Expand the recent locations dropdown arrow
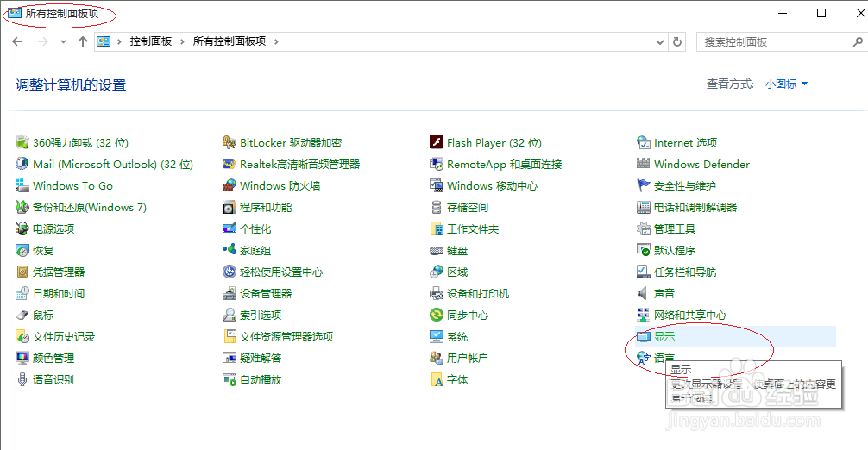The height and width of the screenshot is (450, 868). [63, 41]
